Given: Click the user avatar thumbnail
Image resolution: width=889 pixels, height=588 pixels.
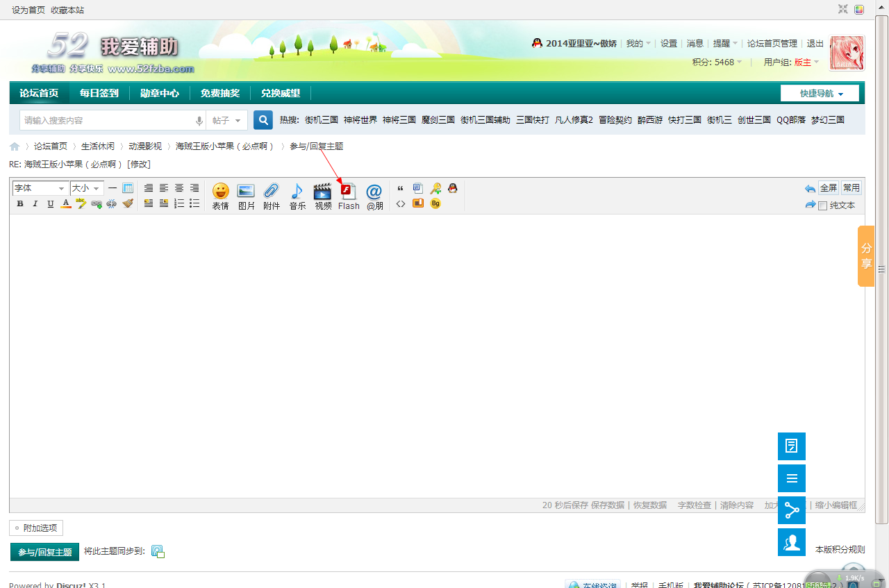Looking at the screenshot, I should pyautogui.click(x=847, y=53).
